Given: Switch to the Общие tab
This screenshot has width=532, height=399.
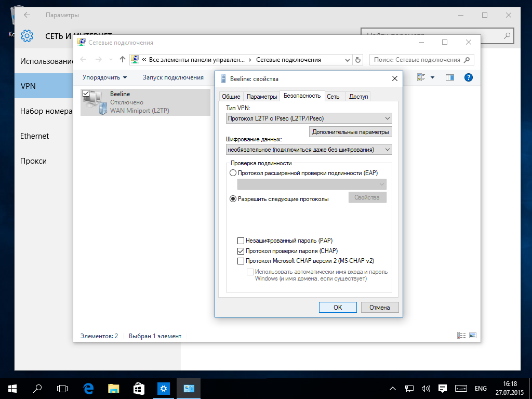Looking at the screenshot, I should tap(231, 97).
